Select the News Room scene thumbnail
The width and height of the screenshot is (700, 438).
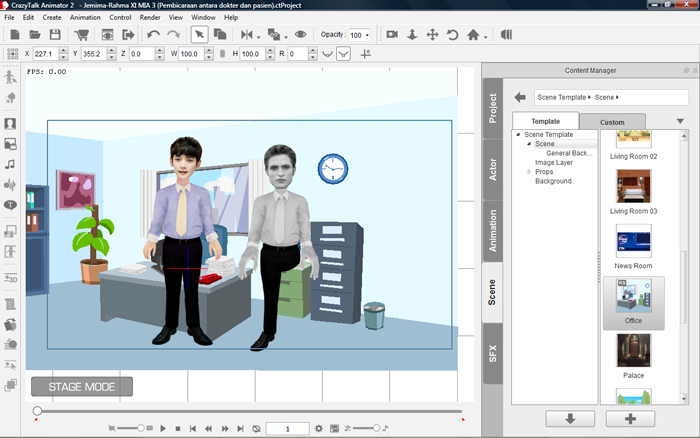point(633,241)
